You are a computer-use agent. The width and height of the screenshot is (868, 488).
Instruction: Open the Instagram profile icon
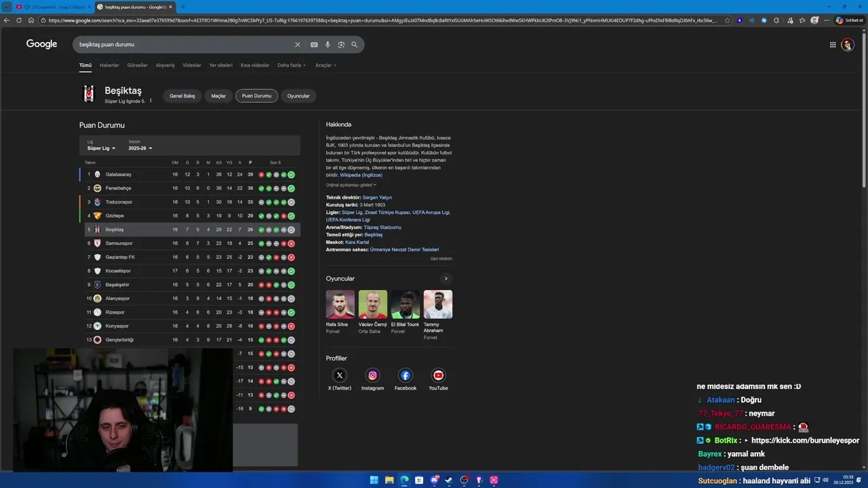pos(372,375)
